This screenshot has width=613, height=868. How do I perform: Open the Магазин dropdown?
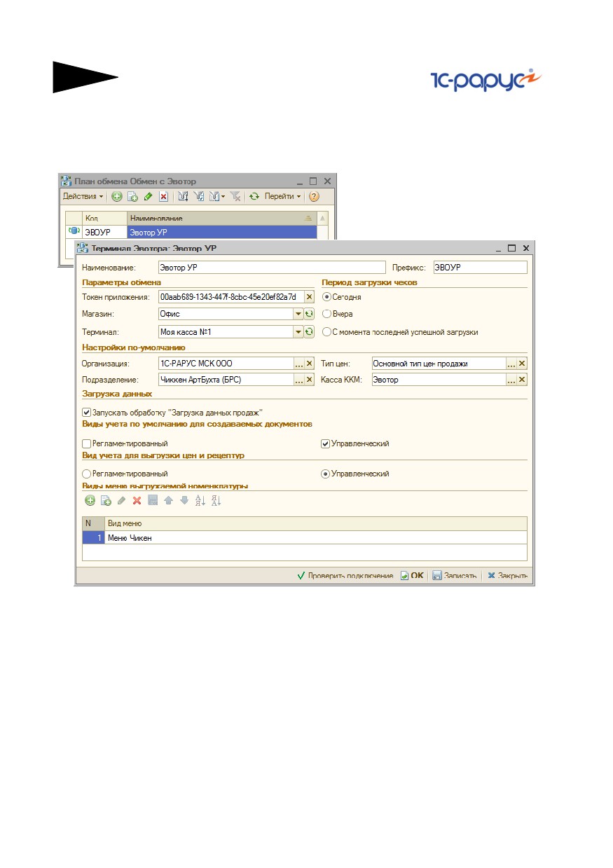(298, 314)
